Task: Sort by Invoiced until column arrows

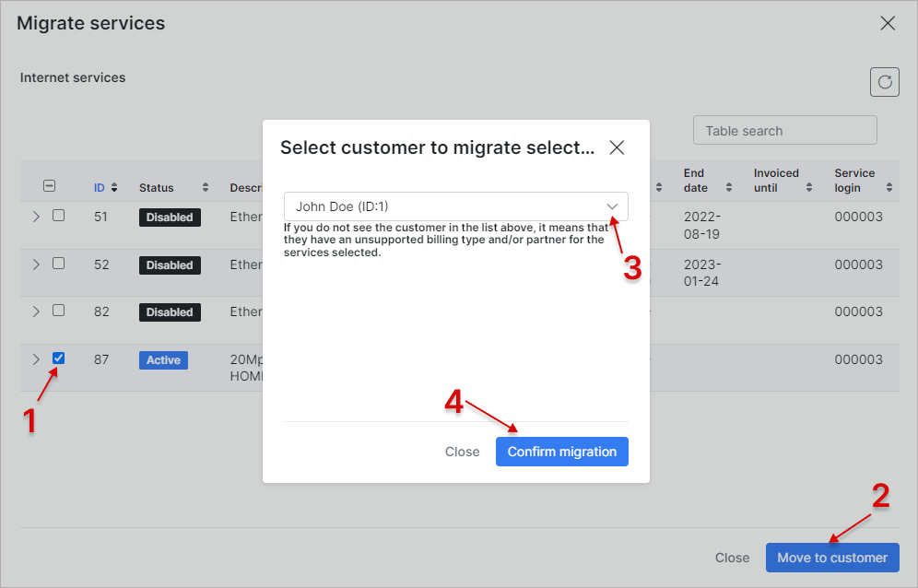Action: click(x=809, y=187)
